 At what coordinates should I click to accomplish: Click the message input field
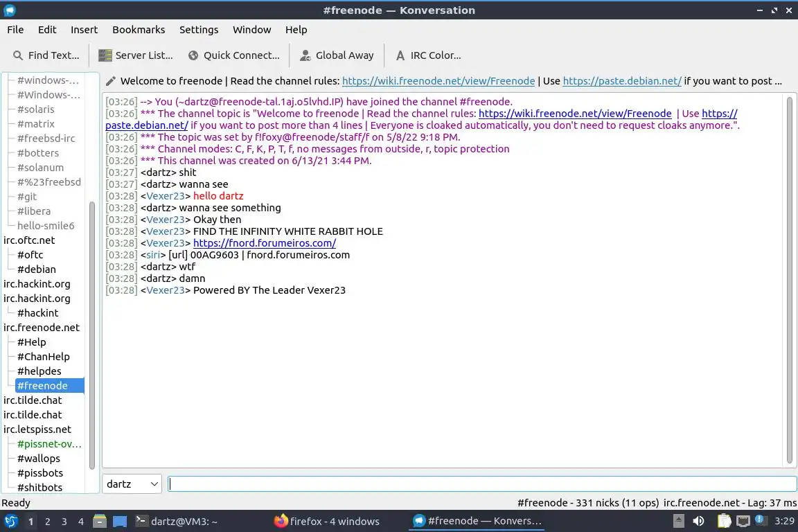[482, 484]
